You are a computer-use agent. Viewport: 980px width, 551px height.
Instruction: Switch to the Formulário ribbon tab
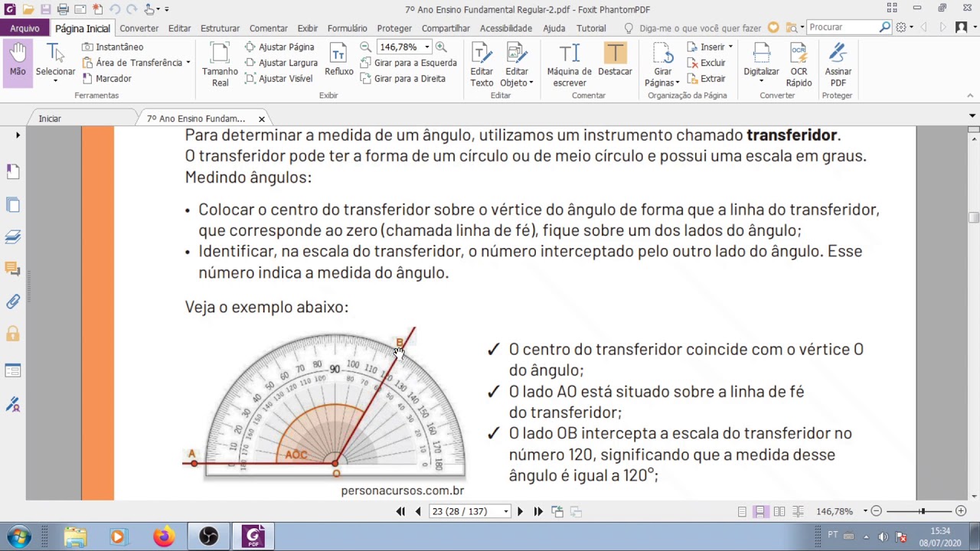pos(347,28)
